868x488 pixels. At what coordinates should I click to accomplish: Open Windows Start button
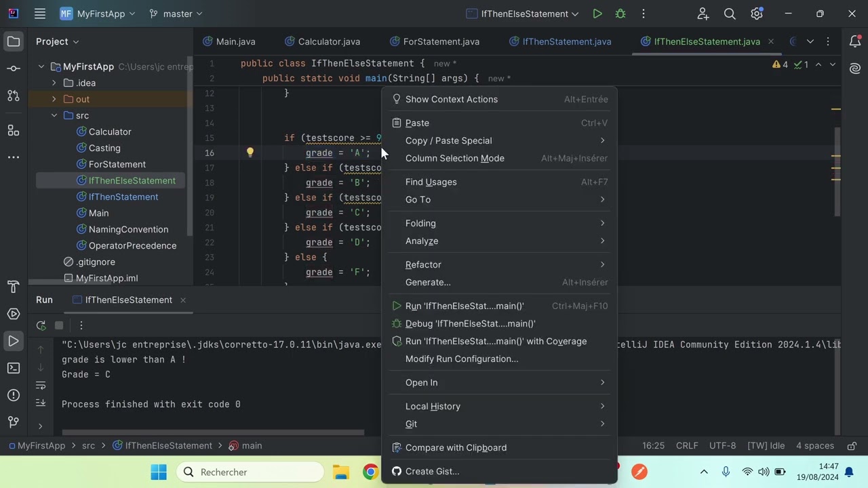point(159,472)
